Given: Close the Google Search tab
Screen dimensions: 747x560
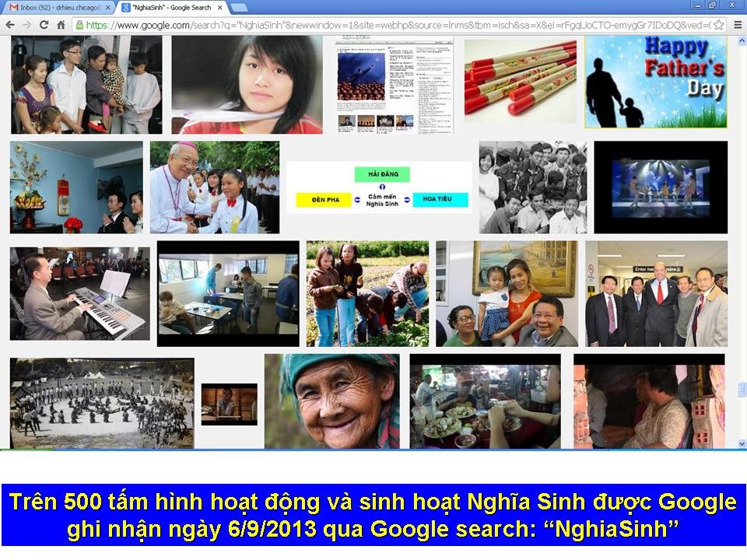Looking at the screenshot, I should click(219, 8).
